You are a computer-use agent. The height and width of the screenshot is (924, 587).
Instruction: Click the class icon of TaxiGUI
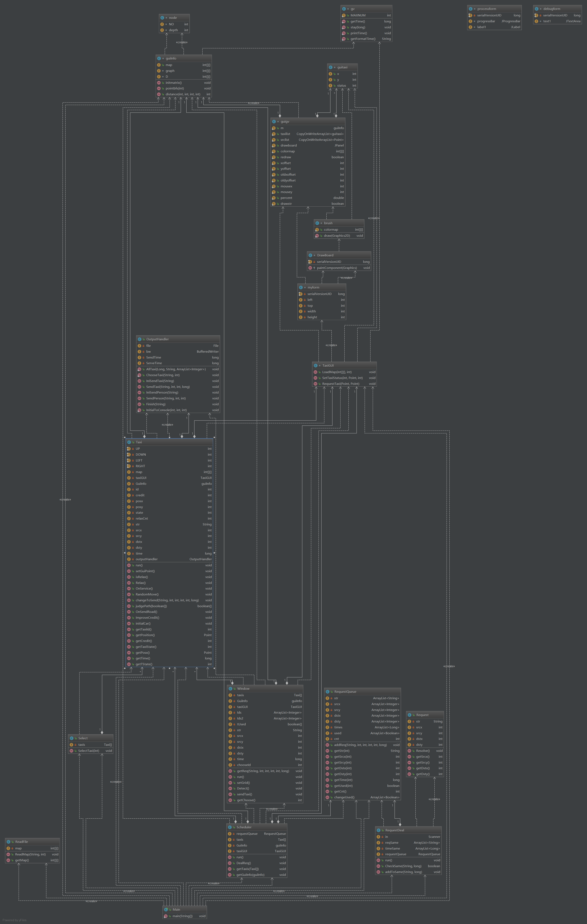[x=315, y=365]
